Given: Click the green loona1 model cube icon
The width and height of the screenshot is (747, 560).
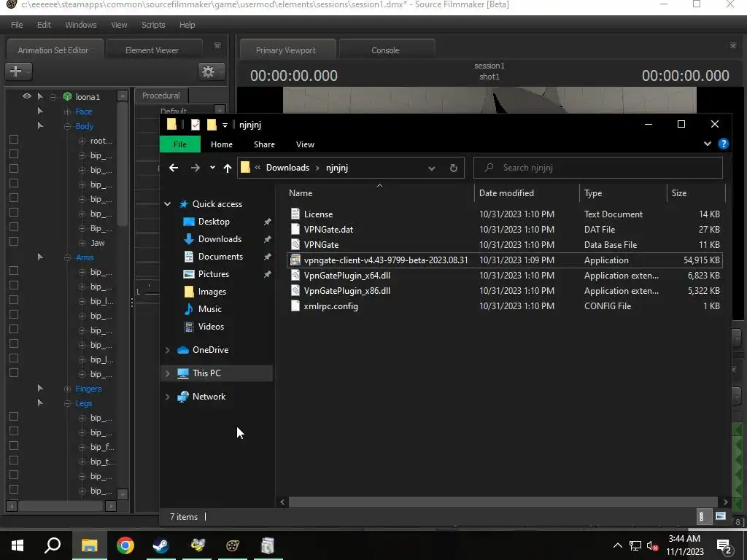Looking at the screenshot, I should click(x=67, y=97).
